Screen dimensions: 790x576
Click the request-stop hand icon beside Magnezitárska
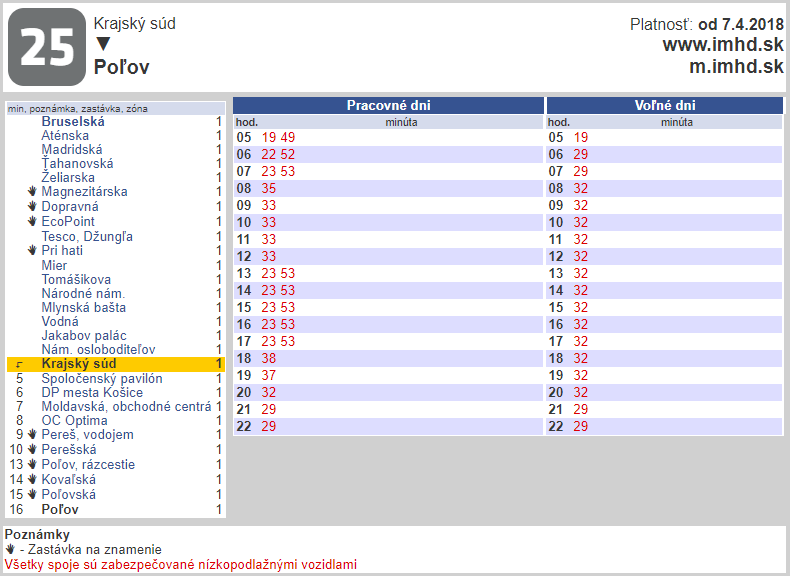click(x=32, y=192)
